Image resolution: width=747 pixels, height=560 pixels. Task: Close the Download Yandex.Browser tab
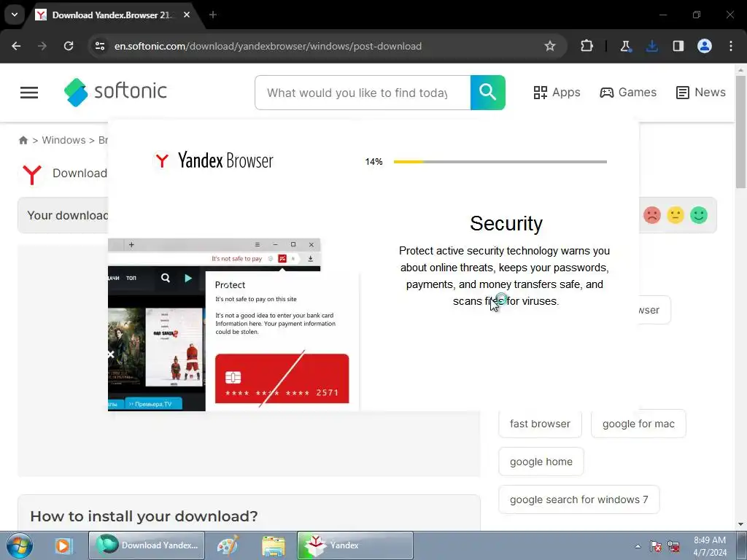pyautogui.click(x=187, y=15)
